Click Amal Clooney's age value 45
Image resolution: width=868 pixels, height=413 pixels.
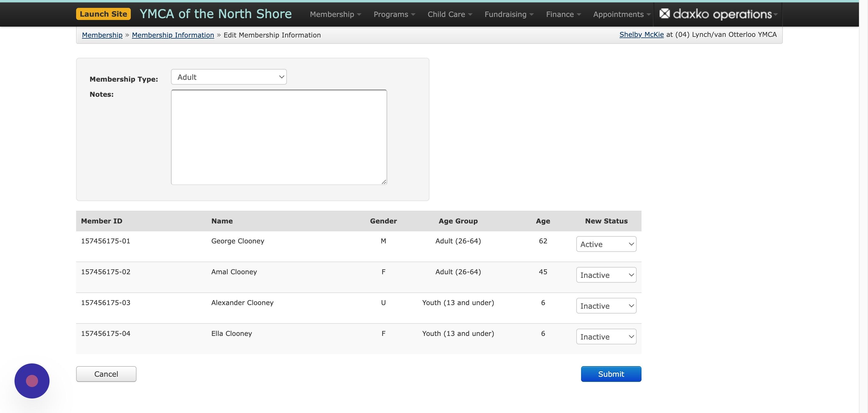[543, 272]
